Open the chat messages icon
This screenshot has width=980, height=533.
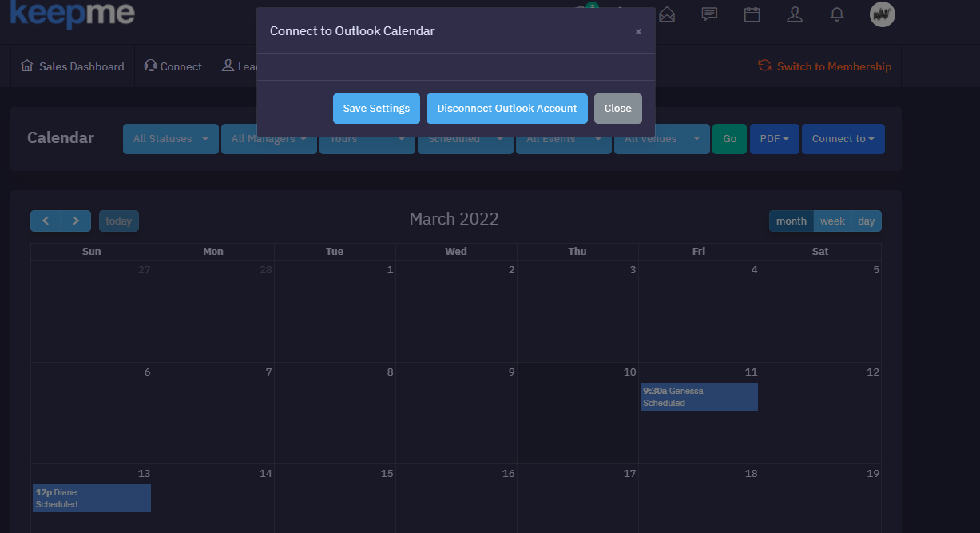tap(709, 14)
